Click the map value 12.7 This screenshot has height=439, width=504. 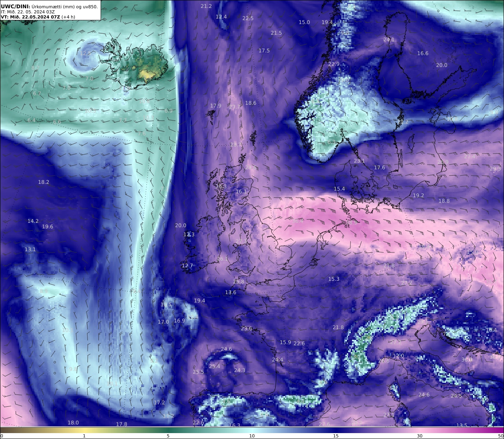pyautogui.click(x=187, y=265)
